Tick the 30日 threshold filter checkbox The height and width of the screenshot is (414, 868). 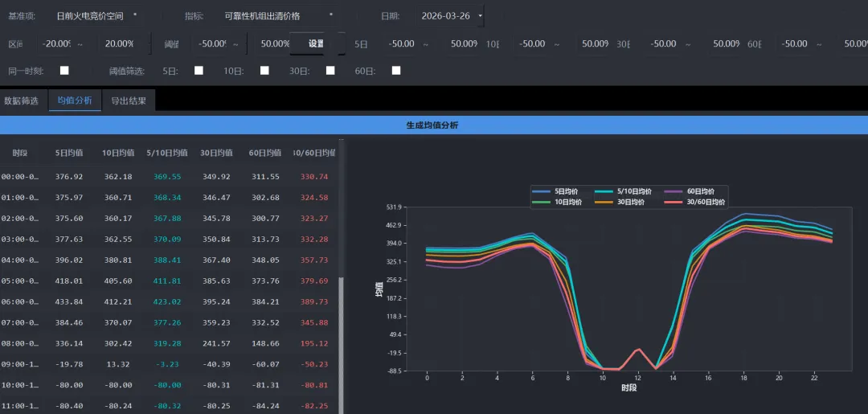330,71
